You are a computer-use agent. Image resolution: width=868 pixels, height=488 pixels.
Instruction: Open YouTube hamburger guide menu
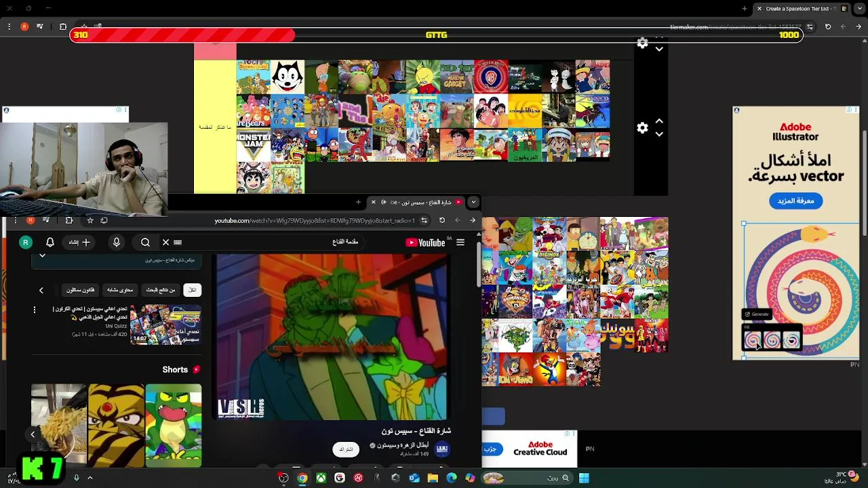pyautogui.click(x=460, y=243)
